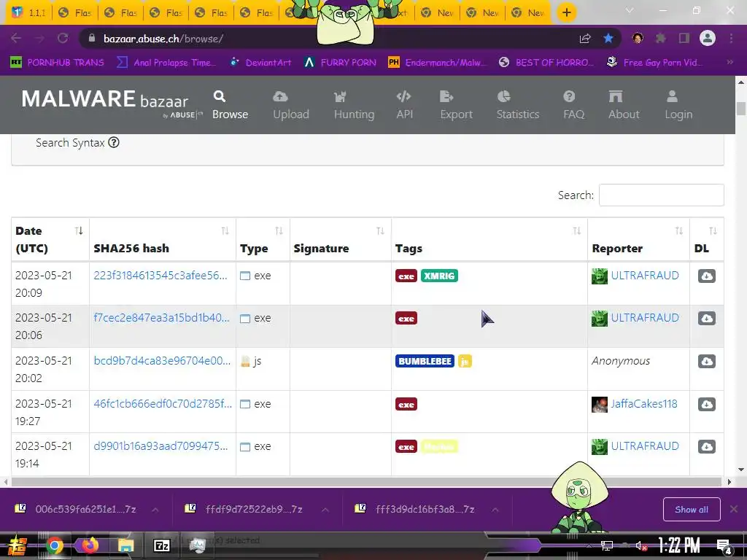747x560 pixels.
Task: Open the Browse page in MalwareBazaar
Action: pyautogui.click(x=230, y=105)
